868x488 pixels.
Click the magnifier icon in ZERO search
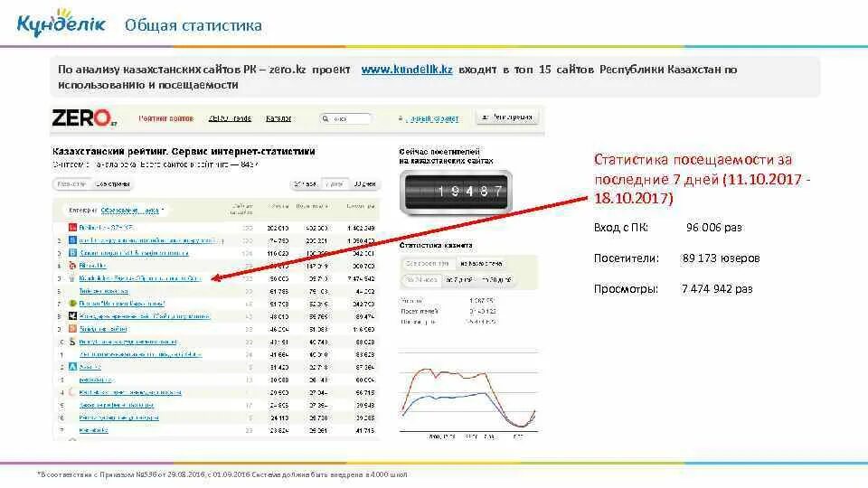point(325,118)
